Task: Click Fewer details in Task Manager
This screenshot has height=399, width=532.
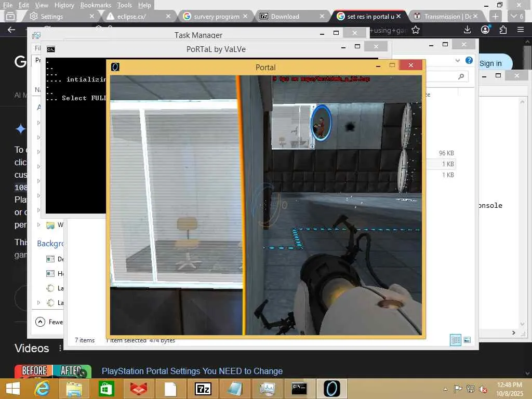Action: point(49,322)
